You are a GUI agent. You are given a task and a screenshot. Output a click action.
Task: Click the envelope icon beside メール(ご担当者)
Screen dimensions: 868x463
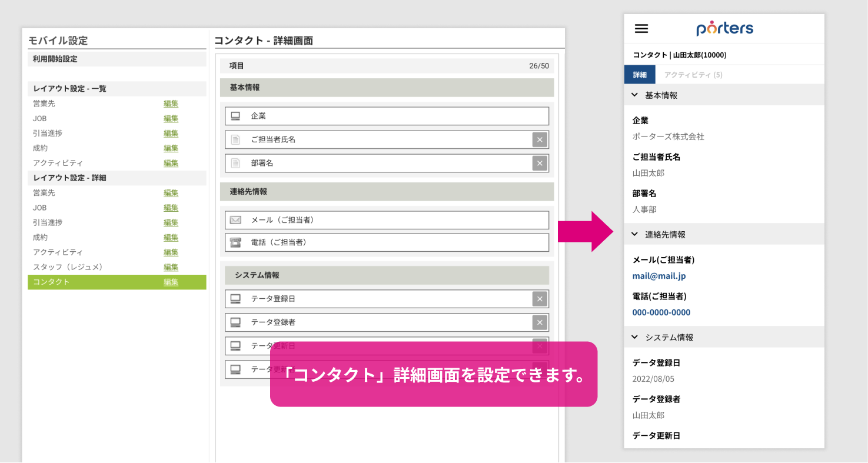tap(235, 220)
